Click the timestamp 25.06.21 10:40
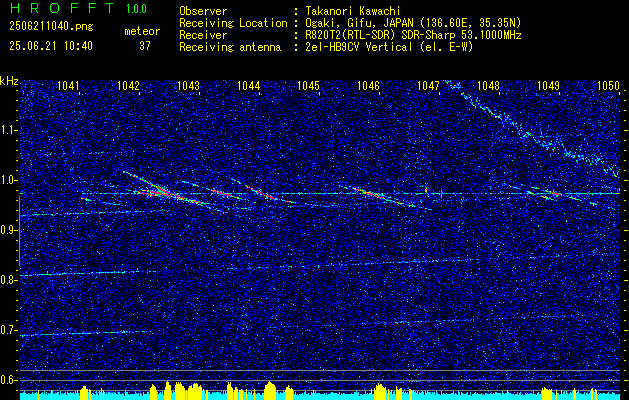 coord(51,46)
